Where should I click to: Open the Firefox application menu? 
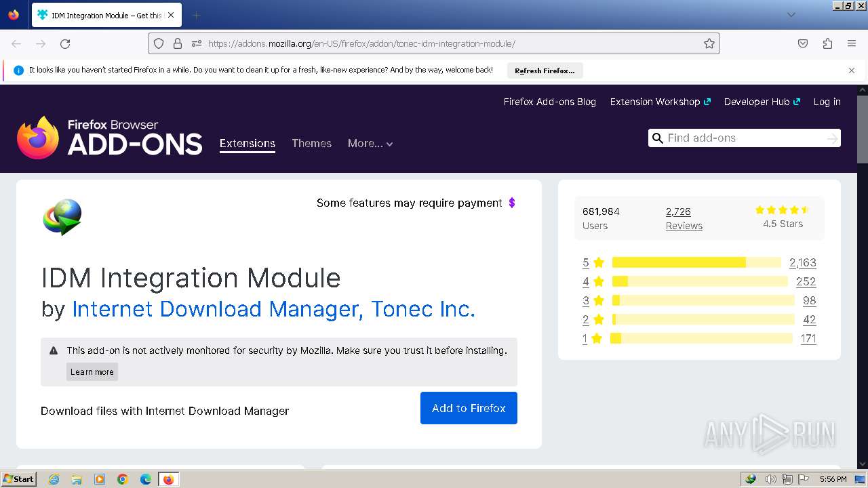click(852, 43)
